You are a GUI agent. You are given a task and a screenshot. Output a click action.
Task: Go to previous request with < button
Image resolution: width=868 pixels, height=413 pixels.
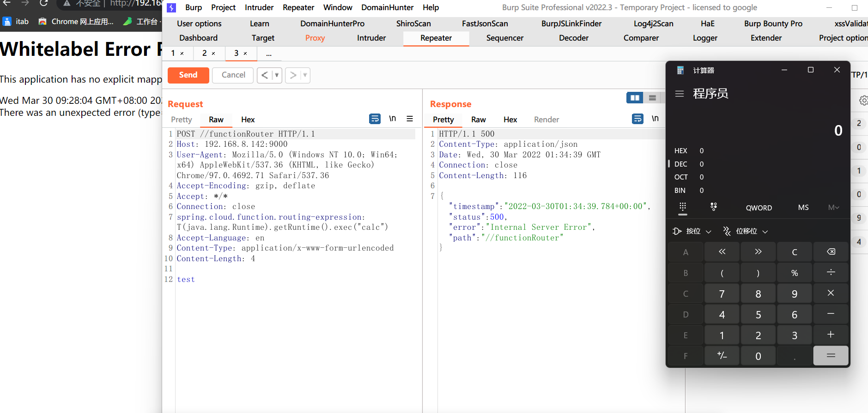pyautogui.click(x=265, y=75)
